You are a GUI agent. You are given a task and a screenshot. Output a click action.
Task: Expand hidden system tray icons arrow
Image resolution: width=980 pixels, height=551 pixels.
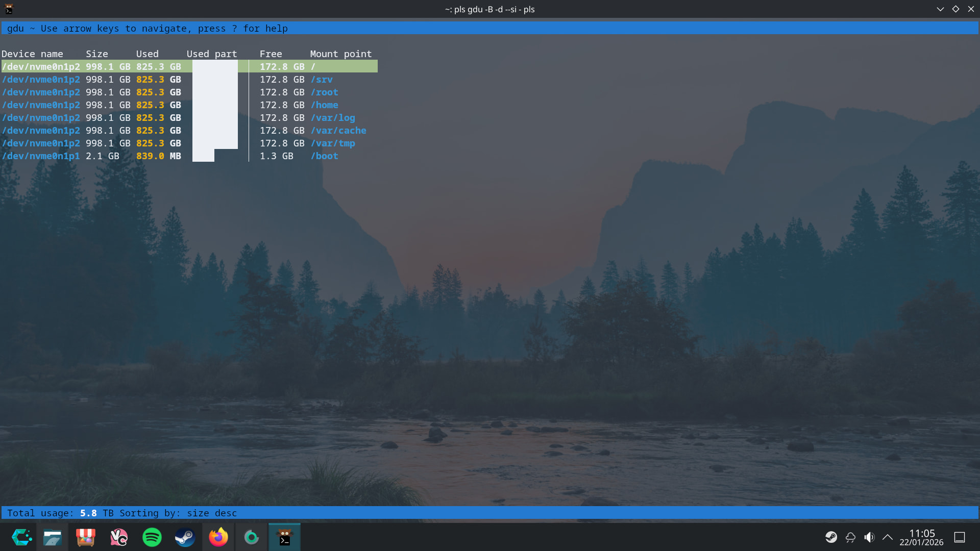tap(888, 537)
